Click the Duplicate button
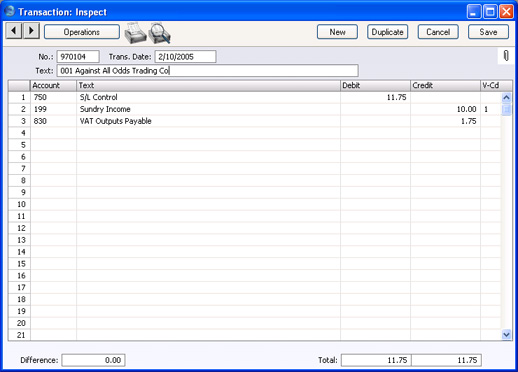Screen dimensions: 518x372 [387, 32]
